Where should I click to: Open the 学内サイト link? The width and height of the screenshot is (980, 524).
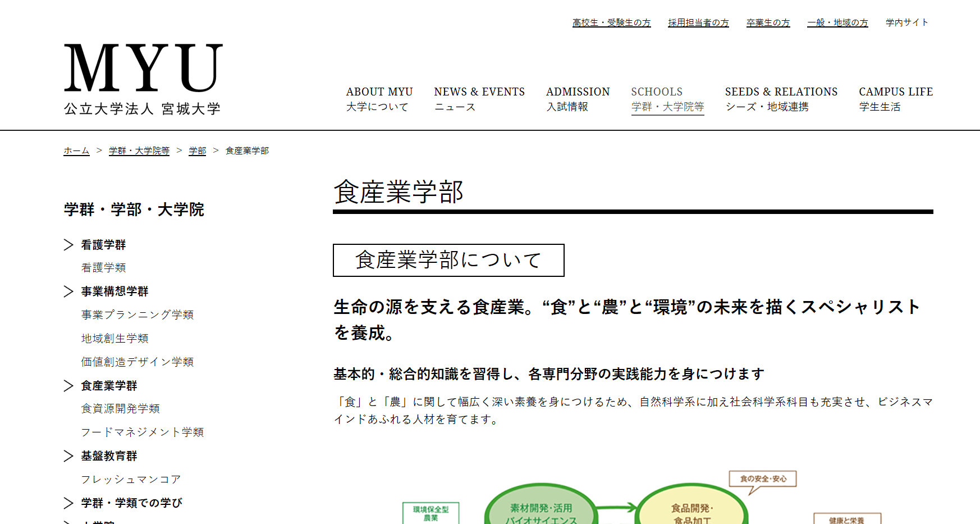pyautogui.click(x=906, y=22)
